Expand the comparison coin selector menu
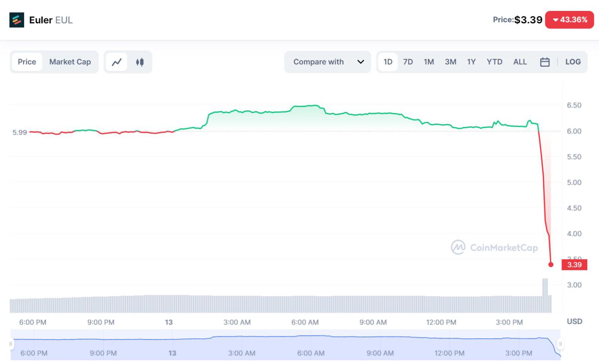Image resolution: width=599 pixels, height=364 pixels. click(x=328, y=62)
